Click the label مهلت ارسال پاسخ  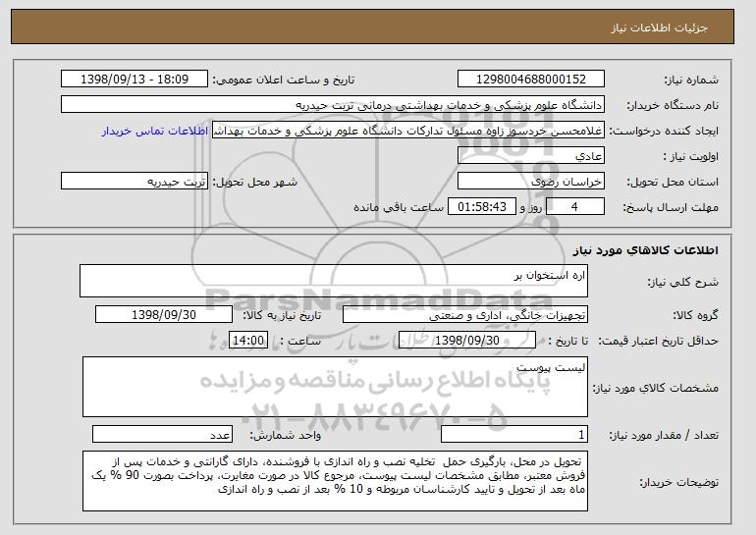coord(671,207)
